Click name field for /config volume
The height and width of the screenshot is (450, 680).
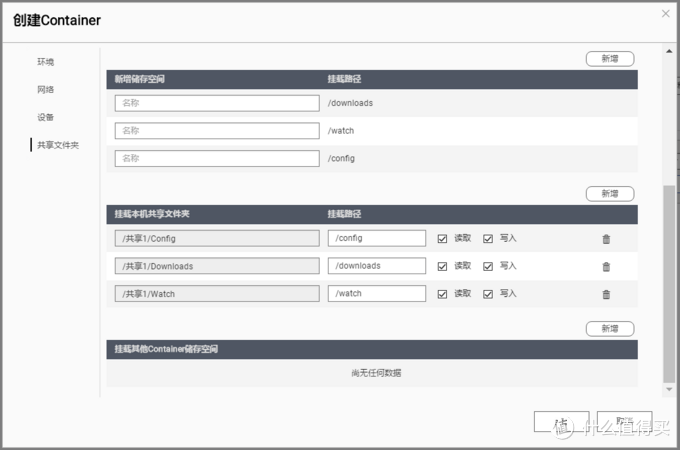coord(217,159)
